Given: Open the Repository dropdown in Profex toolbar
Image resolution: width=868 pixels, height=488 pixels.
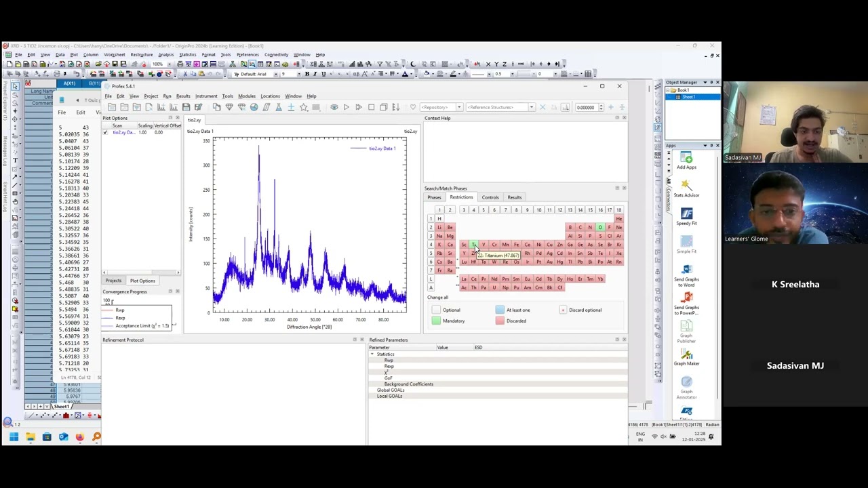Looking at the screenshot, I should 459,107.
